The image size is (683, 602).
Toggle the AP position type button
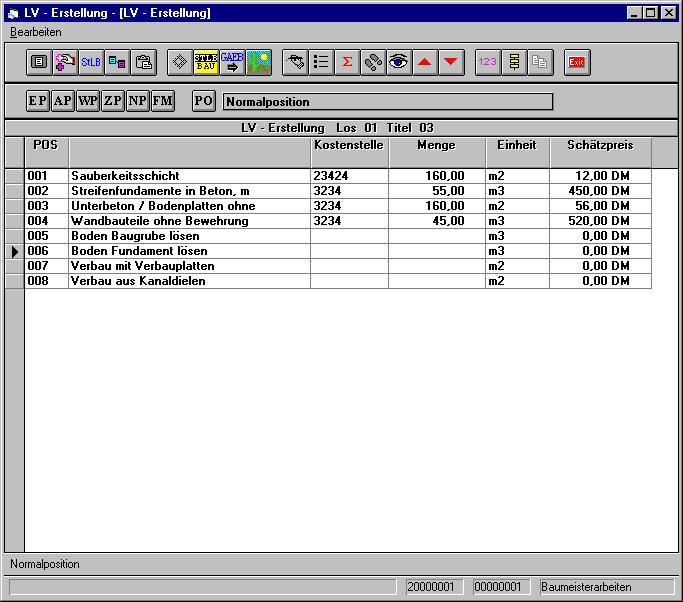[62, 101]
